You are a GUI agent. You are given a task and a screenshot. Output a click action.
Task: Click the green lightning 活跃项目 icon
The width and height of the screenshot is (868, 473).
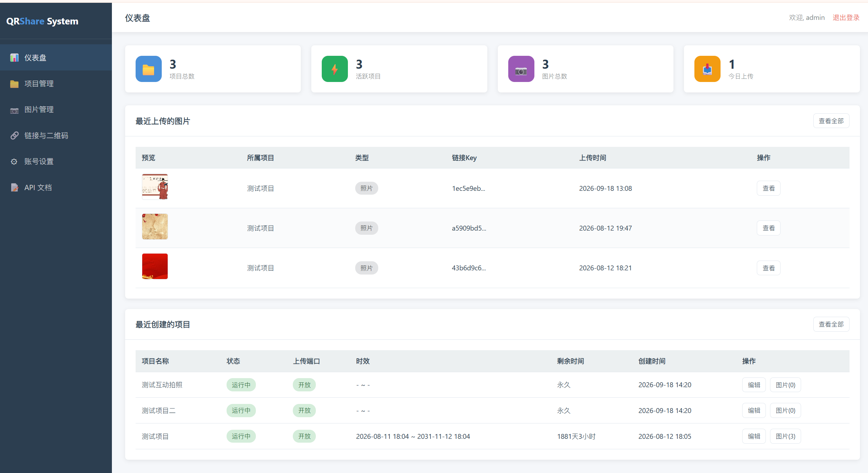click(x=335, y=69)
